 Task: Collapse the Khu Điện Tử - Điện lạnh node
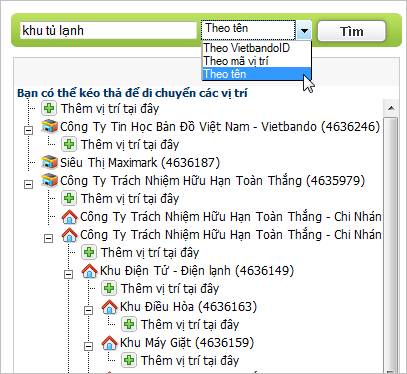69,274
